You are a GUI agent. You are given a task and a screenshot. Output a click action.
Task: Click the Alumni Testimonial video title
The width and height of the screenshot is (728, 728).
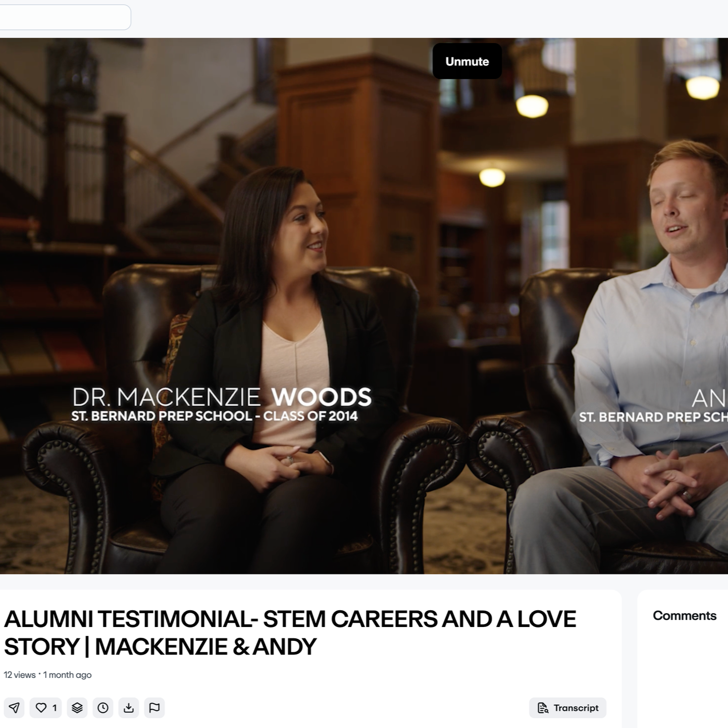290,633
